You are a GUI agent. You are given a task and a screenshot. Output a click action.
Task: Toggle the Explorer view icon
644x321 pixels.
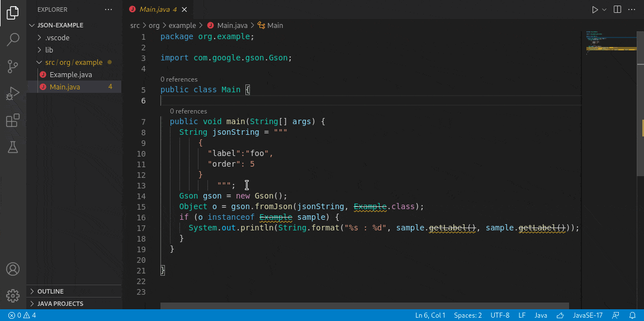point(13,13)
